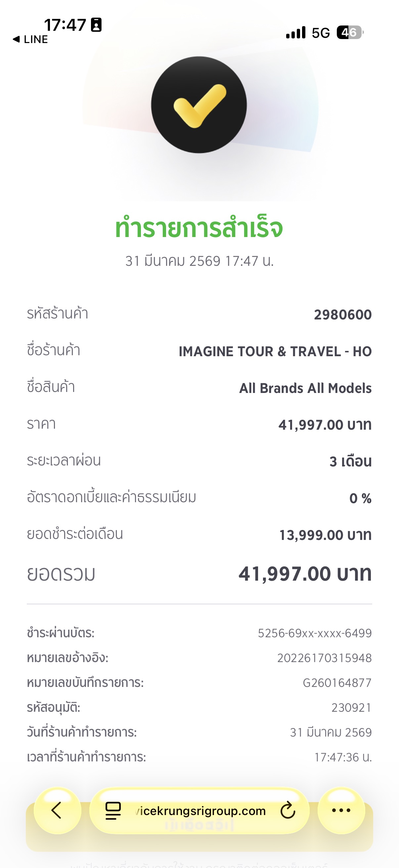This screenshot has width=399, height=868.
Task: Tap the krungsrigroup.com address field
Action: (200, 811)
